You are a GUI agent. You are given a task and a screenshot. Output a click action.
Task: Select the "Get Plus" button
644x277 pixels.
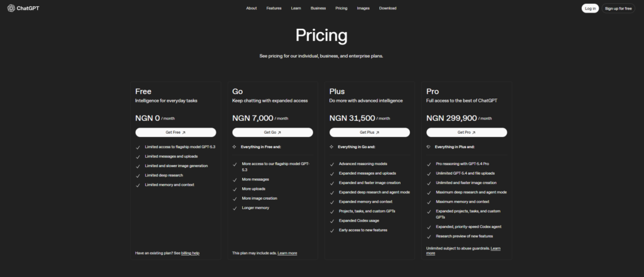tap(369, 133)
